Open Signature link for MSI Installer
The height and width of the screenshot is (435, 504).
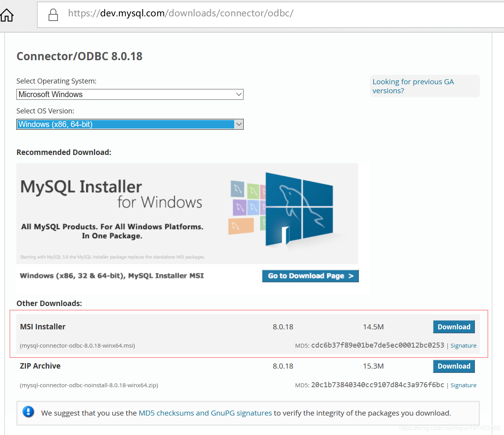click(463, 346)
